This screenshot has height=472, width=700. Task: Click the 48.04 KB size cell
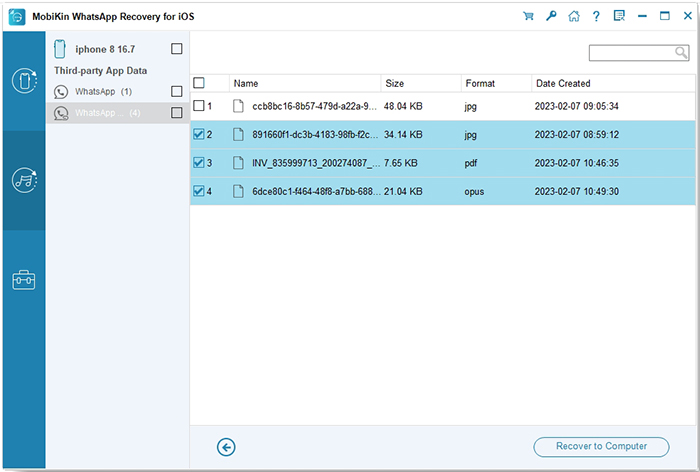point(403,106)
